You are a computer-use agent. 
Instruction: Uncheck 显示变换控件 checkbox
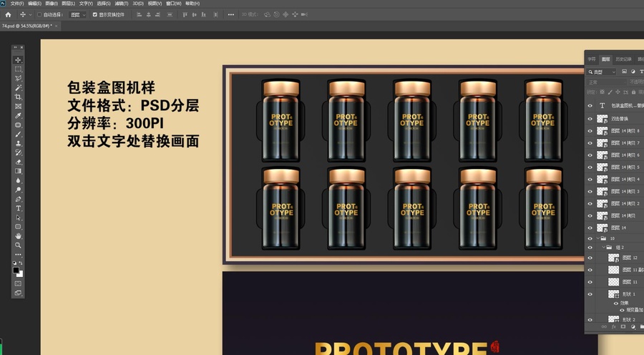pyautogui.click(x=95, y=14)
